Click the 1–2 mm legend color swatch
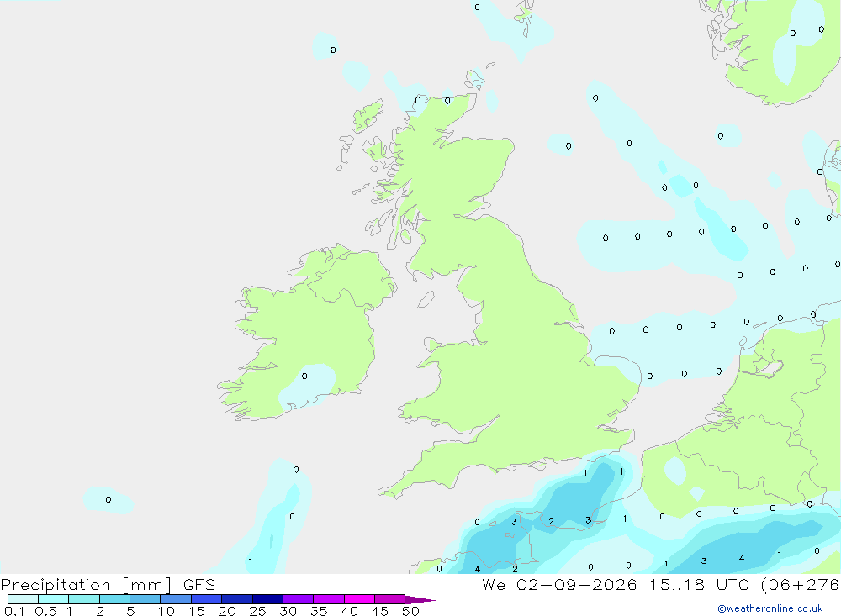 84,599
